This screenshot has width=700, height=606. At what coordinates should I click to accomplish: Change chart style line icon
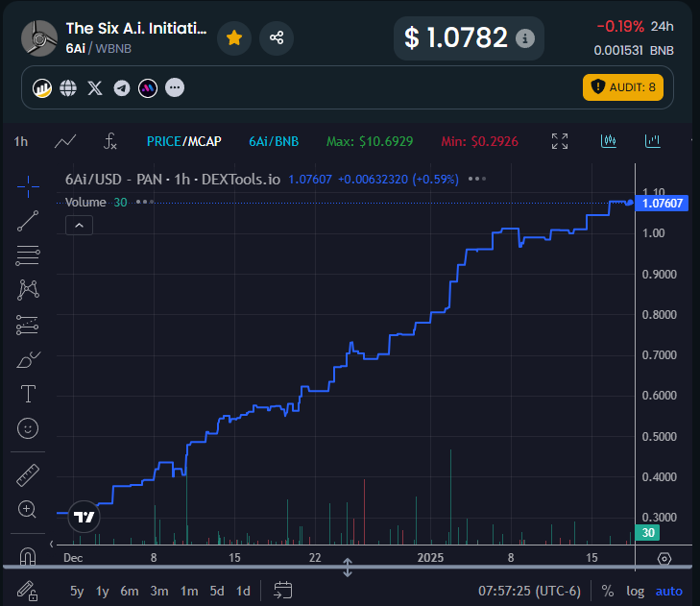point(65,141)
